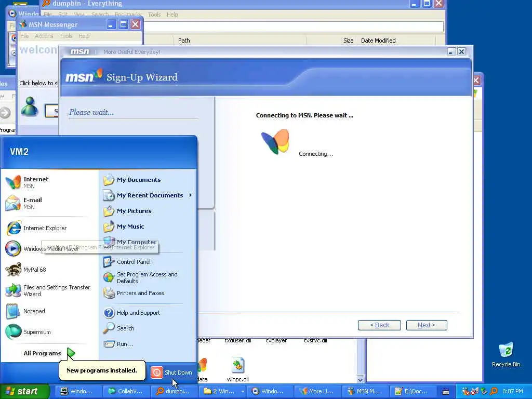
Task: Sort by Path column in Everything
Action: coord(240,41)
